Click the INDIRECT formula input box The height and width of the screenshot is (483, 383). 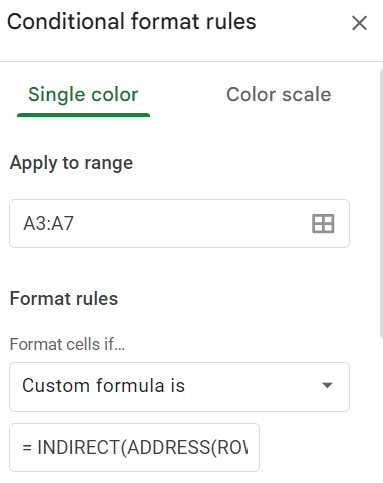134,447
